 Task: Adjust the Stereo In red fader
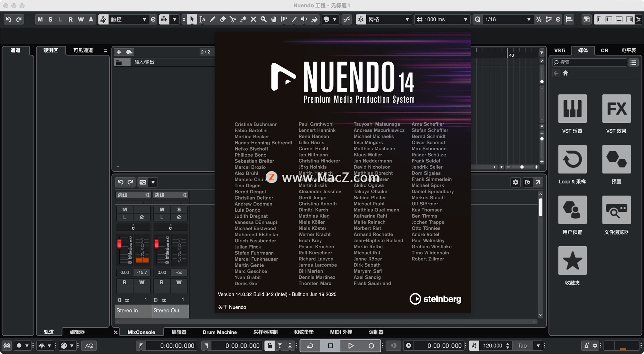(x=119, y=243)
